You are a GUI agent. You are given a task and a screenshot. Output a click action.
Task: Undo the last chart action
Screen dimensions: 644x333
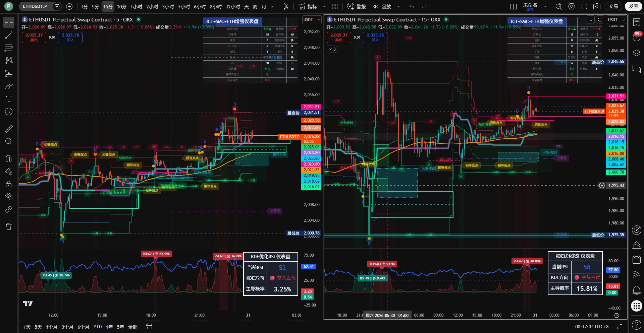(412, 6)
